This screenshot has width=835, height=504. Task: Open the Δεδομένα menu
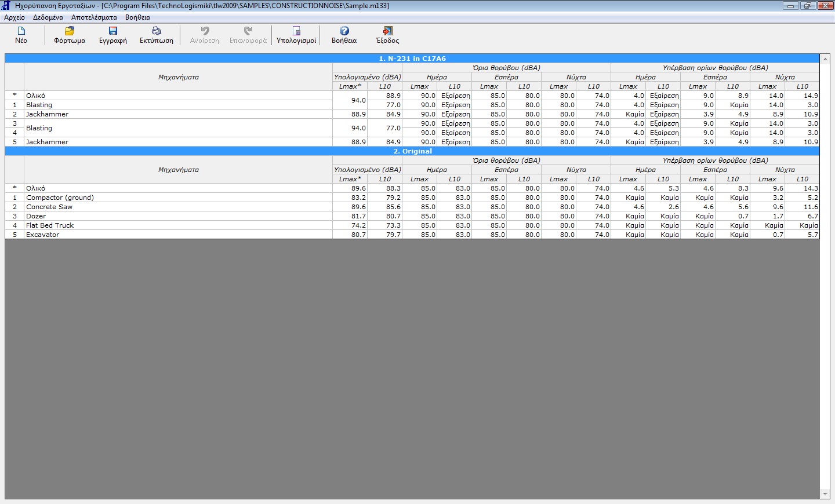(x=48, y=17)
